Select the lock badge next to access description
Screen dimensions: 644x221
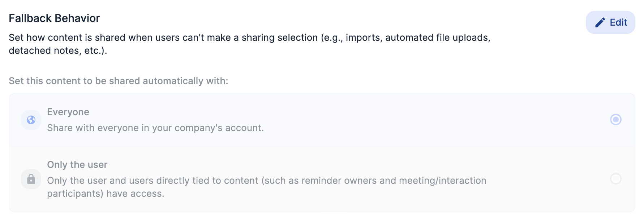[x=31, y=179]
